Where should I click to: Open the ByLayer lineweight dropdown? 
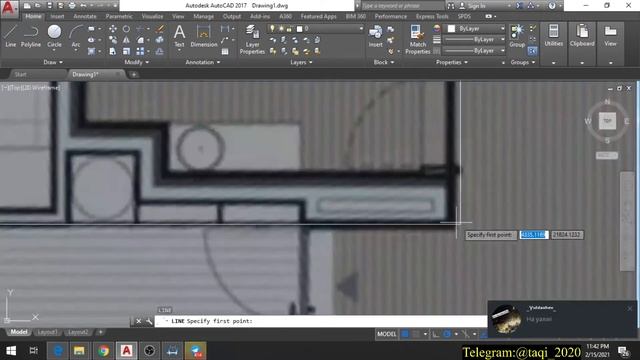(x=474, y=40)
